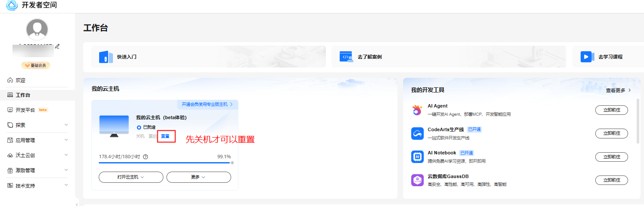This screenshot has width=644, height=206.
Task: Click 立即前往 for AI Notebook
Action: [x=612, y=157]
